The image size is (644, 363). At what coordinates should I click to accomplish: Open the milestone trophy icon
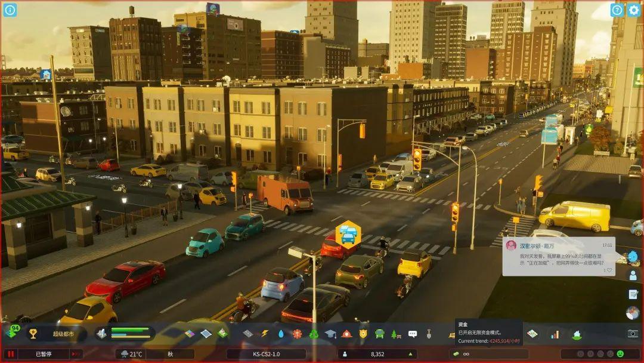coord(33,334)
